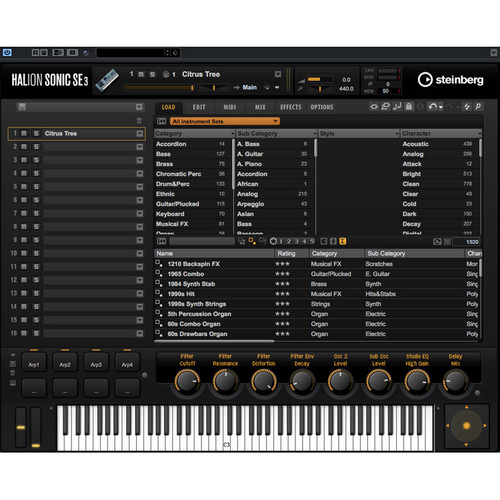
Task: Click the Arp1 trigger pad
Action: pos(34,362)
